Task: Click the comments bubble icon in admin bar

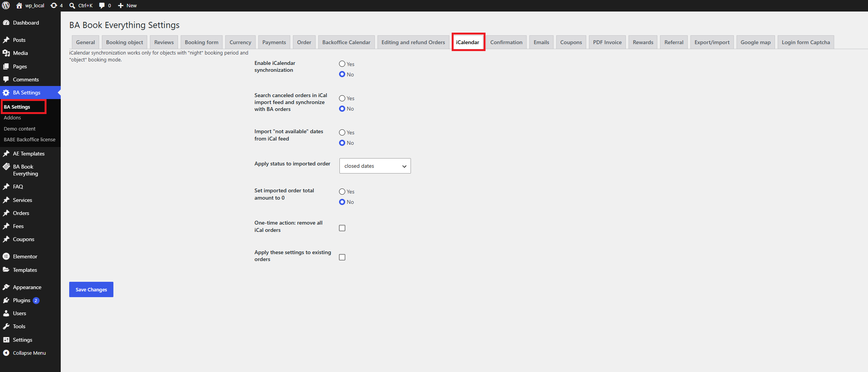Action: click(x=102, y=5)
